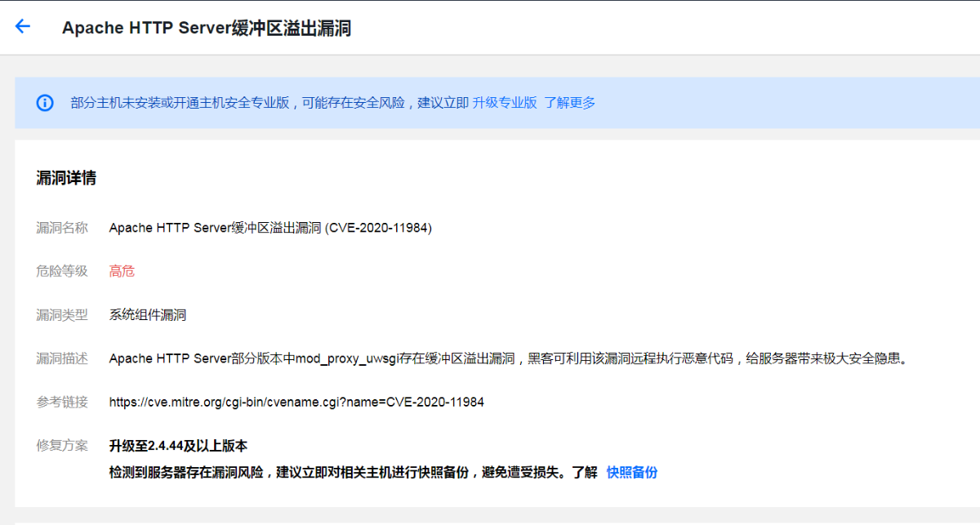Screen dimensions: 980x525
Task: Click the 漏洞名称 field label
Action: 62,228
